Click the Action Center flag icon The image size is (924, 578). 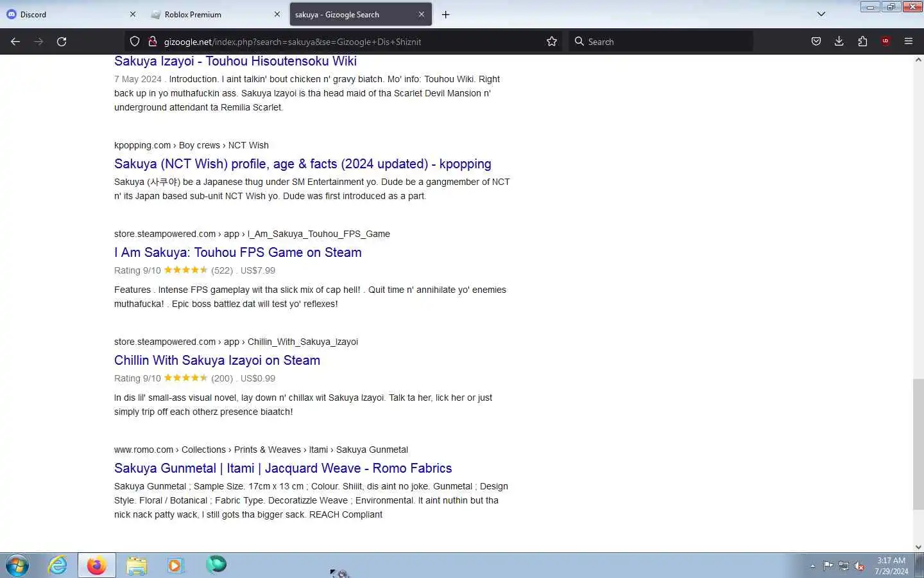coord(828,566)
